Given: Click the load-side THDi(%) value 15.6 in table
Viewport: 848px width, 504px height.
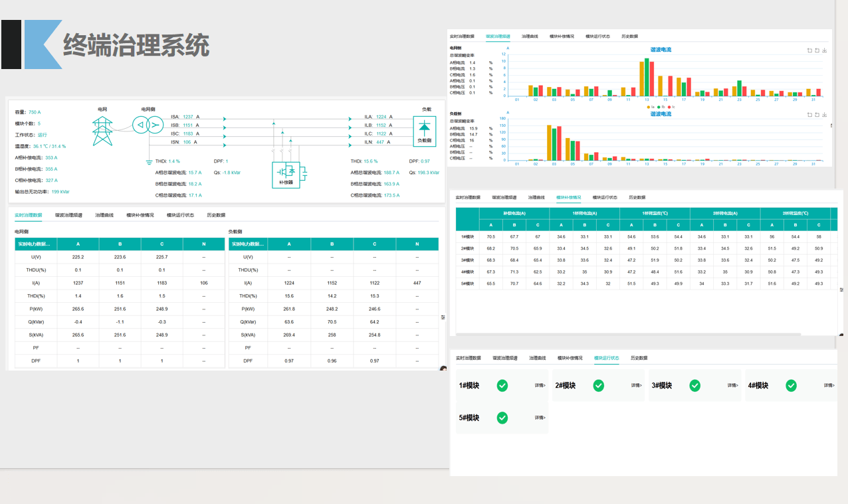Looking at the screenshot, I should (289, 295).
